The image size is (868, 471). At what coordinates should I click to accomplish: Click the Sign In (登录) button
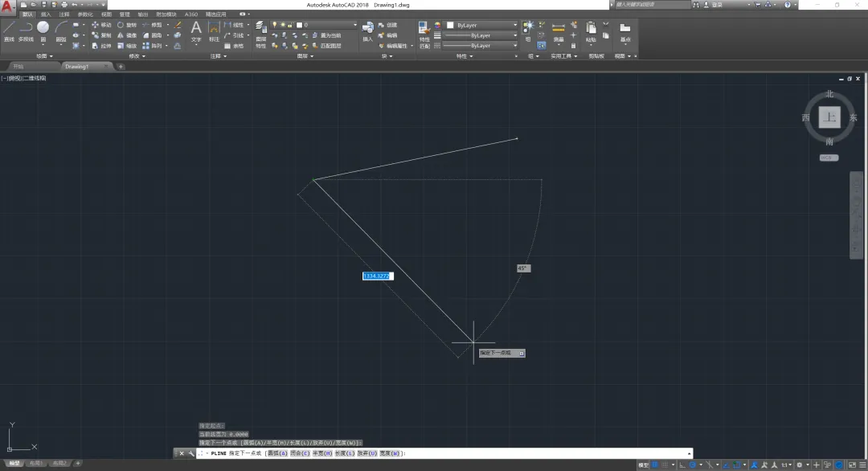(713, 5)
